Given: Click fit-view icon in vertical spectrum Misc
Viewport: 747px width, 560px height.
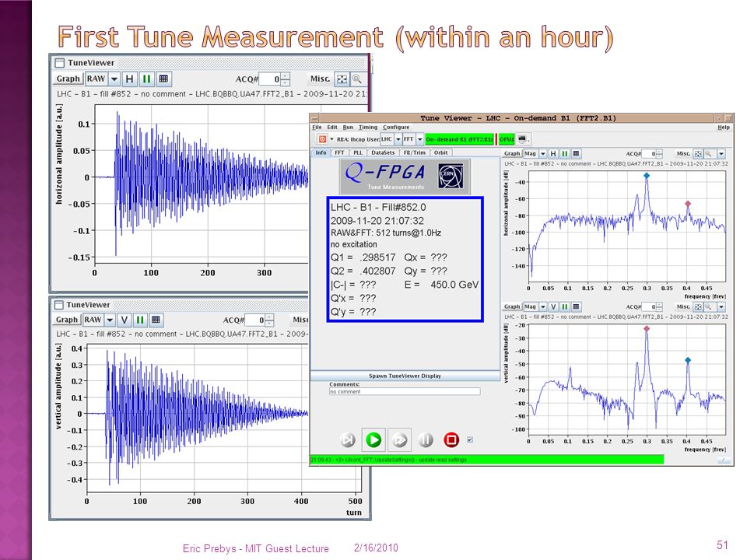Looking at the screenshot, I should (698, 306).
